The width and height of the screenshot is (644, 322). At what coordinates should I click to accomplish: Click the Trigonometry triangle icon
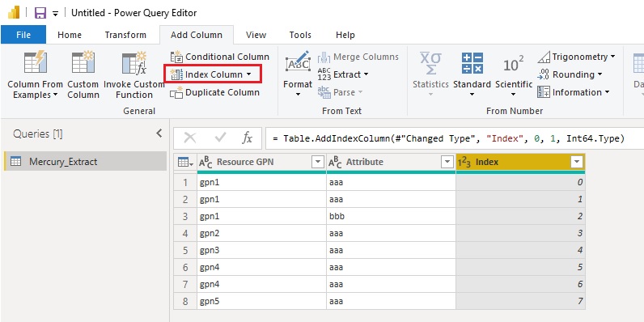pos(544,57)
